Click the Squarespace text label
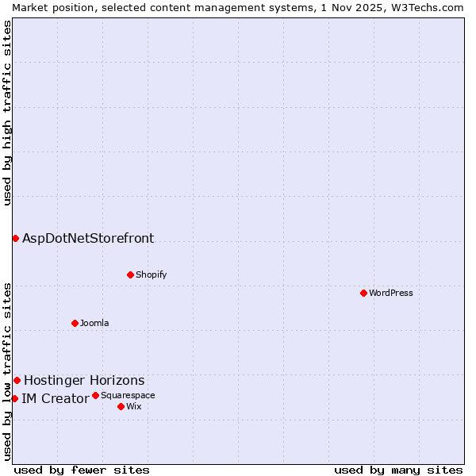 tap(128, 395)
